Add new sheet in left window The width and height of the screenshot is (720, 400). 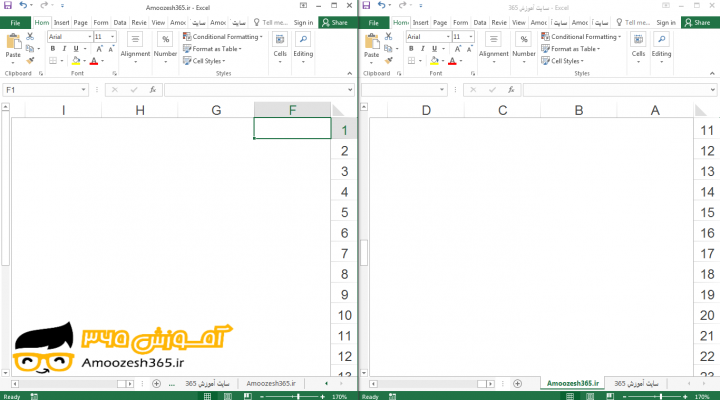tap(156, 383)
